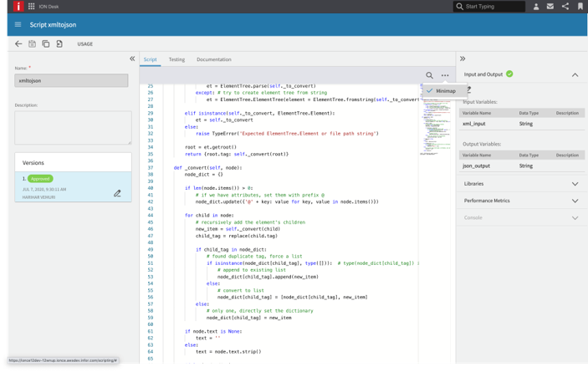This screenshot has width=588, height=372.
Task: Switch to the Testing tab
Action: pyautogui.click(x=176, y=59)
